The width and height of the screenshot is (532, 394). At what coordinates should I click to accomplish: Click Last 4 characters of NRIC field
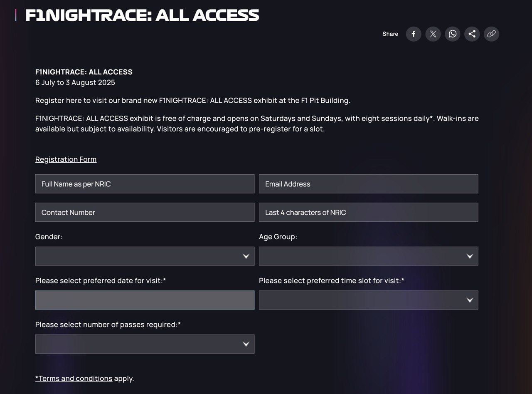point(368,212)
